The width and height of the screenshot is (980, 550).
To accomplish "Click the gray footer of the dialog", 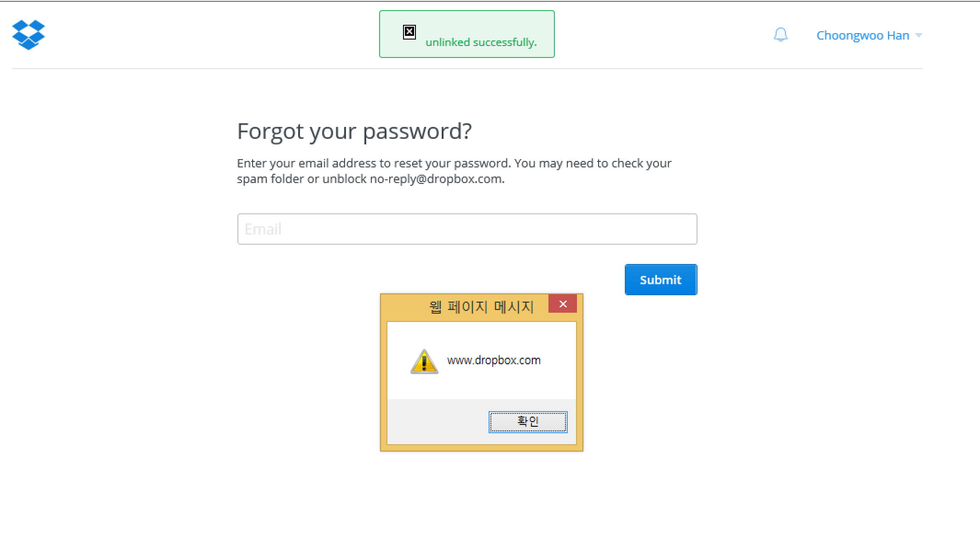I will click(437, 422).
